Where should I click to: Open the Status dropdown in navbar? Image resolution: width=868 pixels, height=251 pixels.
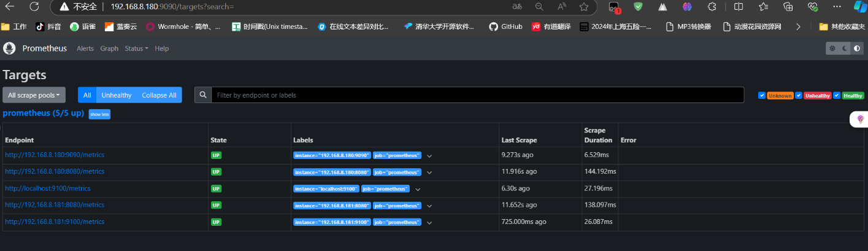click(136, 48)
